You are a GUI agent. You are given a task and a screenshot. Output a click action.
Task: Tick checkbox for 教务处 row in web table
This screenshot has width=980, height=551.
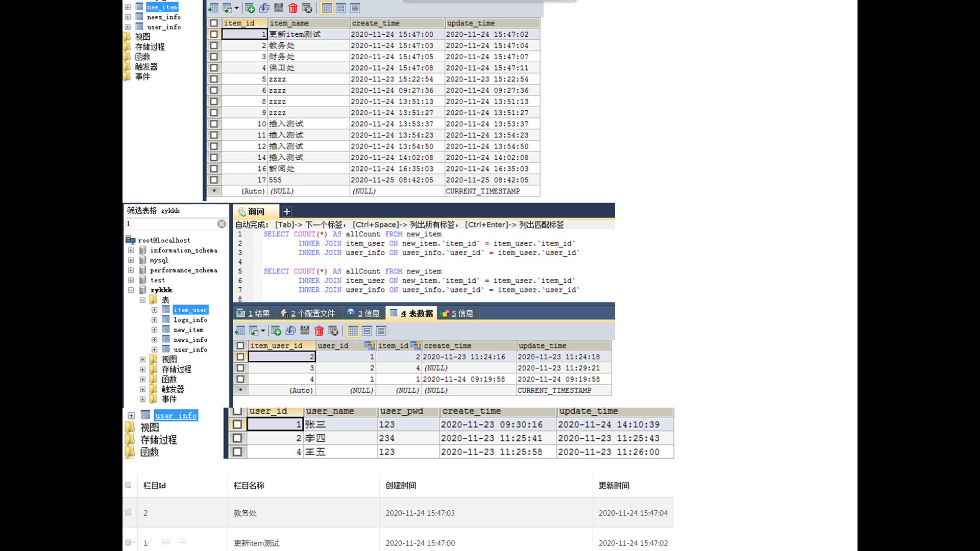(128, 512)
